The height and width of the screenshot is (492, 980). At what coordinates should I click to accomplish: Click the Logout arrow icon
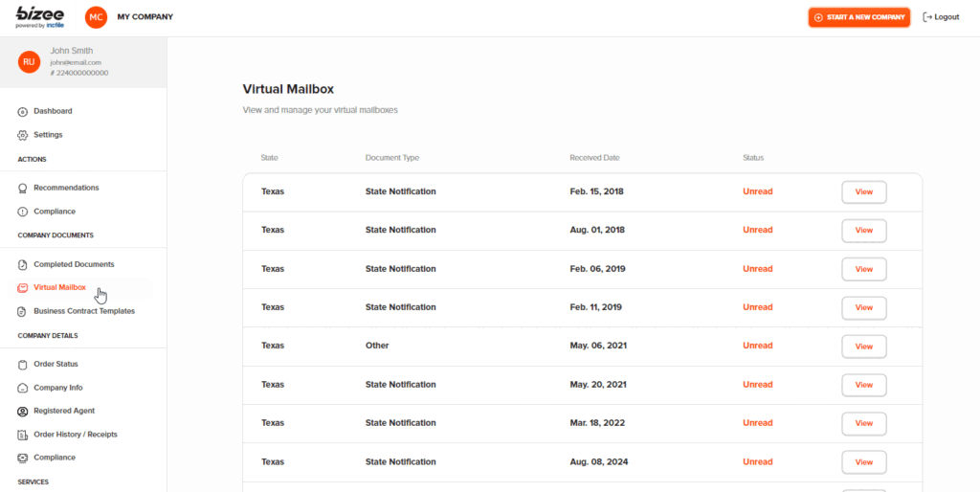click(927, 17)
